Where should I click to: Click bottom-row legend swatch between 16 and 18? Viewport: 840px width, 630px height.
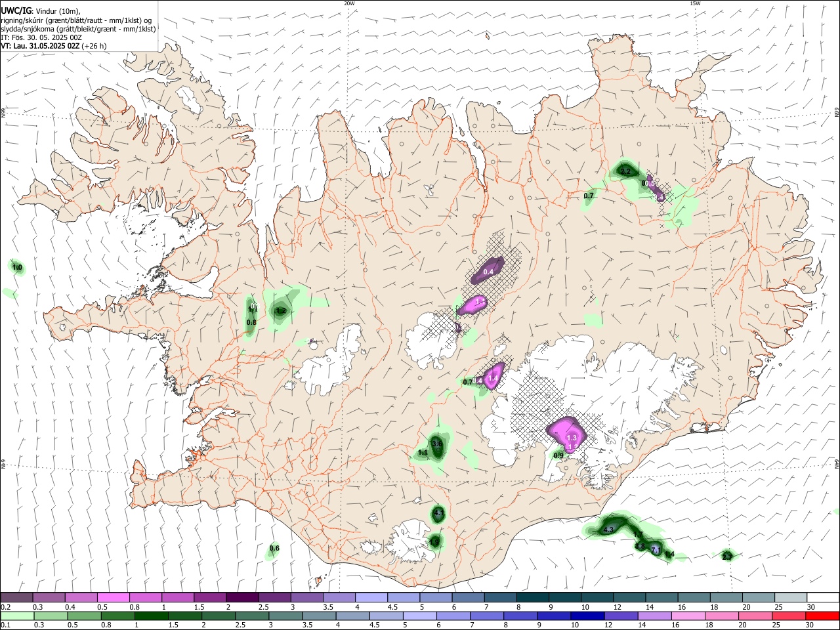point(688,616)
